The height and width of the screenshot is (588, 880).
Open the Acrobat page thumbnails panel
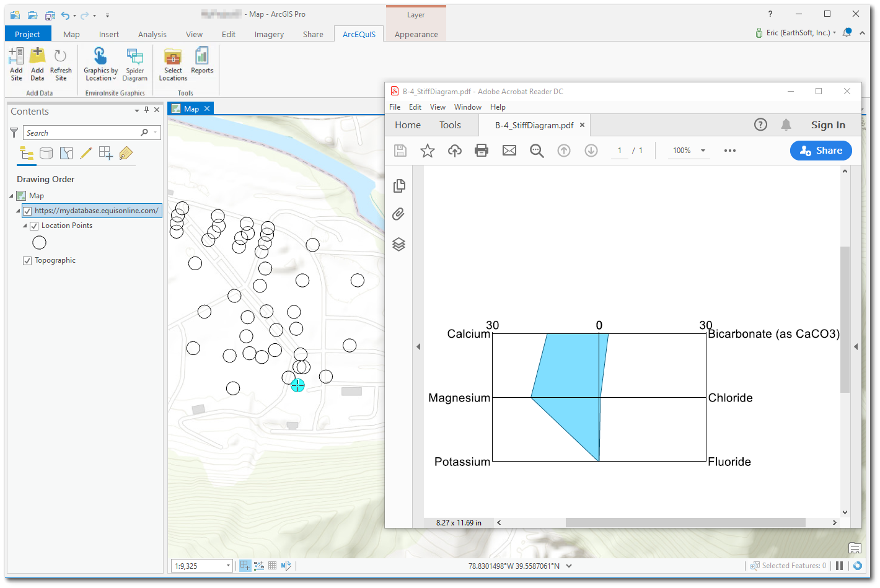[x=399, y=186]
